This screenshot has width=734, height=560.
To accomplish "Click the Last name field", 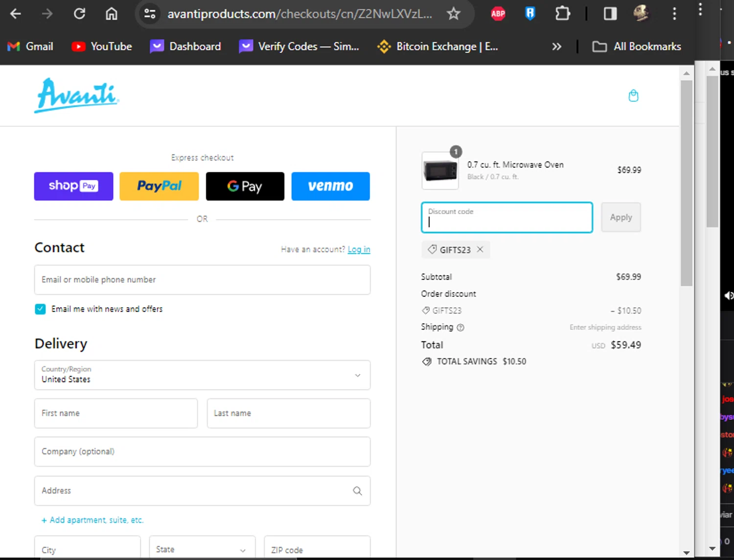I will [289, 413].
